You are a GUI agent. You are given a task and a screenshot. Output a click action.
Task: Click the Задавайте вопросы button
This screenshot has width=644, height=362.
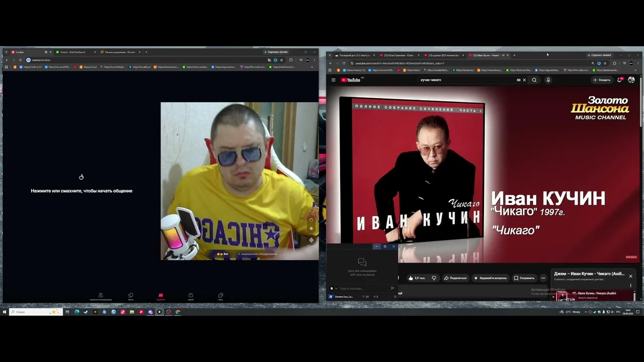point(491,278)
